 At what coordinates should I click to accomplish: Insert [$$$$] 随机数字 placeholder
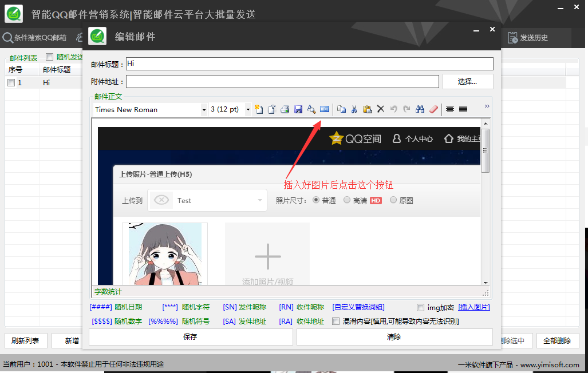tap(117, 322)
